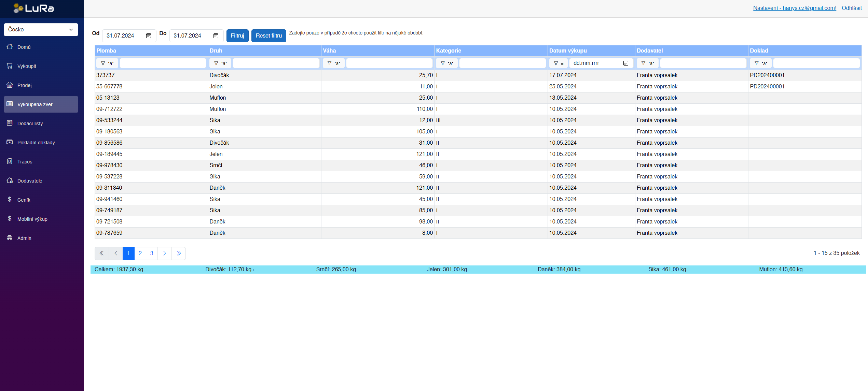Click the Vykoupit cart icon
868x391 pixels.
pyautogui.click(x=10, y=66)
